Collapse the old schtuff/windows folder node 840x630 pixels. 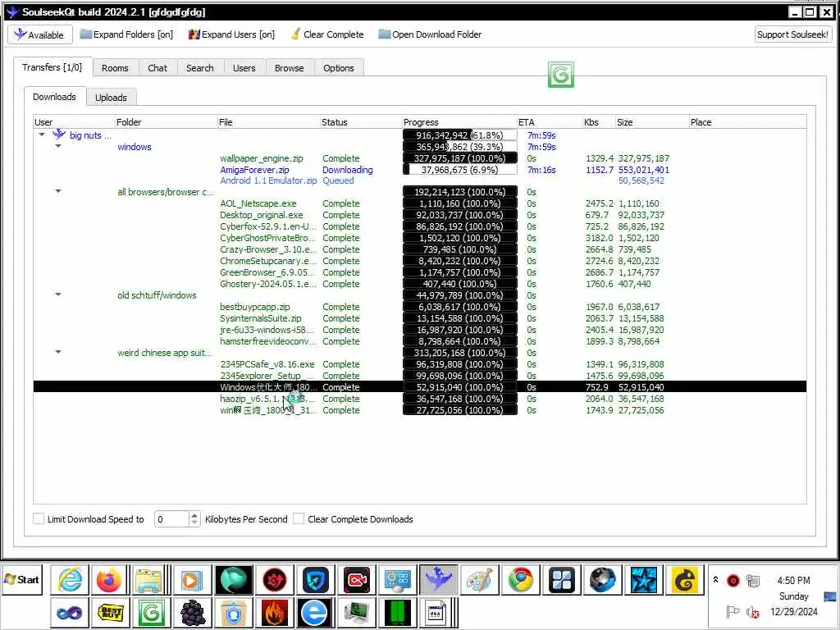click(x=58, y=294)
